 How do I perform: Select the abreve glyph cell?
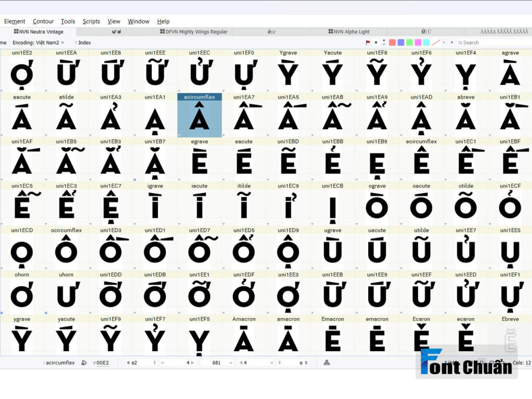point(466,115)
